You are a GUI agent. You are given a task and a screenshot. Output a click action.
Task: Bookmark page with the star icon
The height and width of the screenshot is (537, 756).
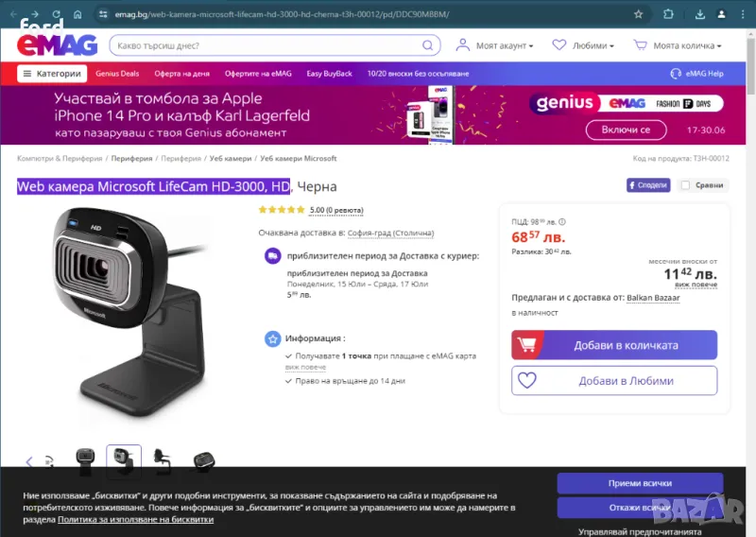[639, 14]
